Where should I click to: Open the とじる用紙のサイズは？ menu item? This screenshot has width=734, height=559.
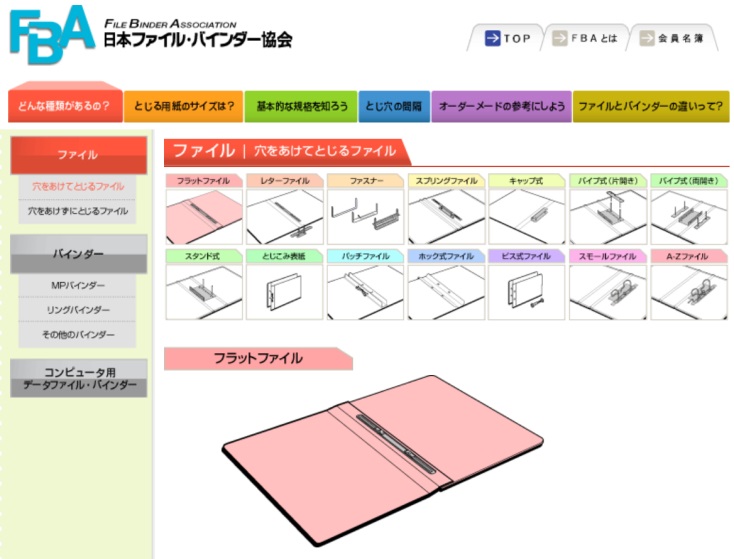184,106
